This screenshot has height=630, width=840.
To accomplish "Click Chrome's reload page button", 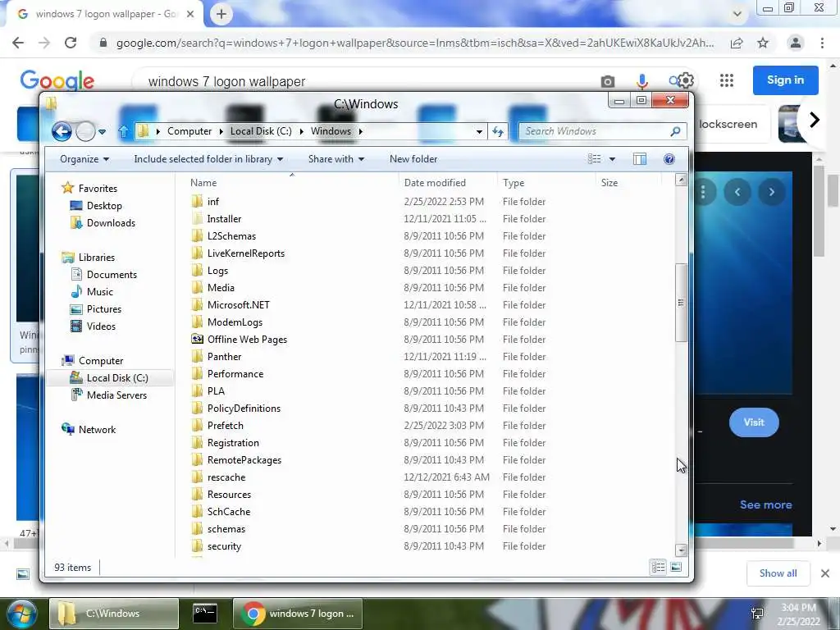I will 71,43.
